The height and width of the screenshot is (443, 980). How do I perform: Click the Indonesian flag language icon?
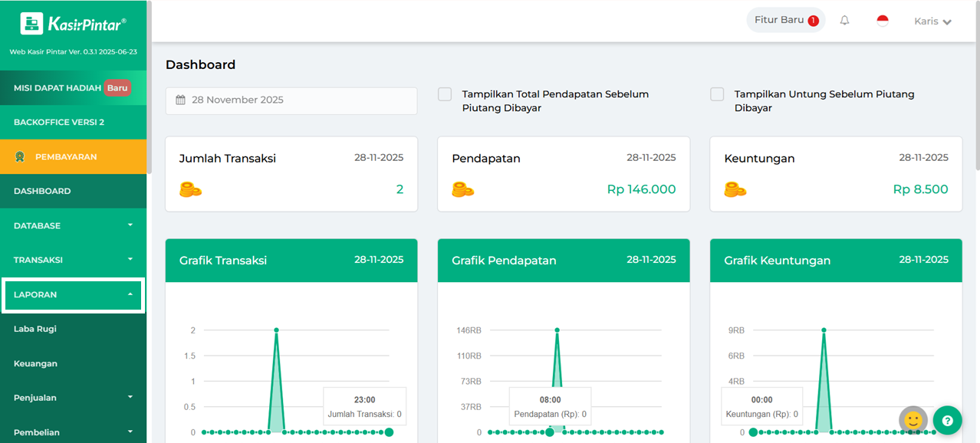point(883,21)
